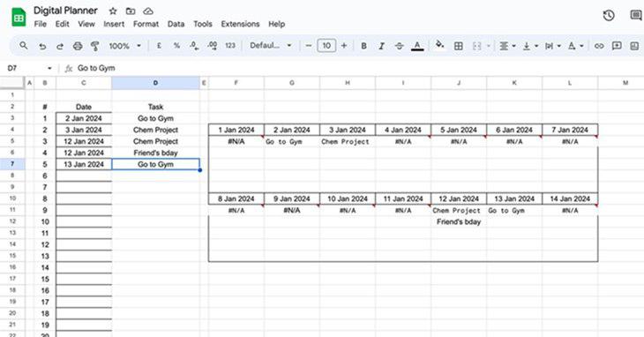
Task: Format as currency with pound icon
Action: tap(159, 46)
